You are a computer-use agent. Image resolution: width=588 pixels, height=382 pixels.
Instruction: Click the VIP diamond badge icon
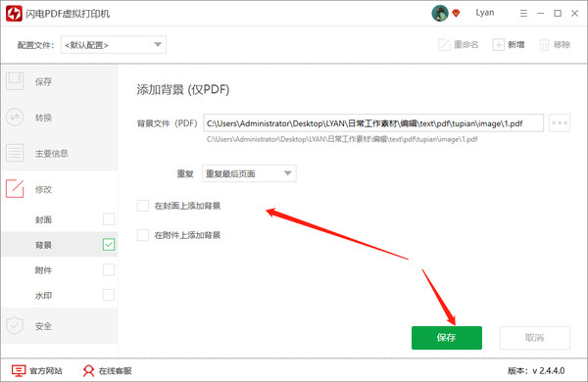(x=456, y=14)
